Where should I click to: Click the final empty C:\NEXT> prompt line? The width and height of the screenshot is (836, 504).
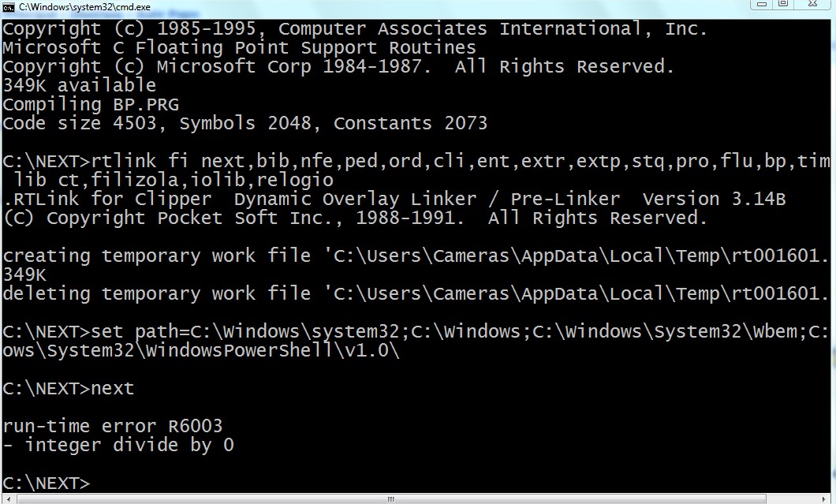click(47, 483)
